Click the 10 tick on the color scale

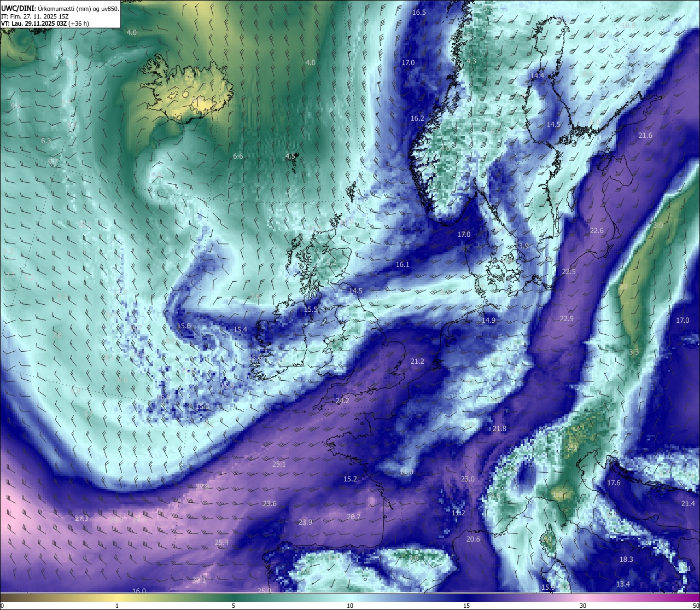point(350,606)
